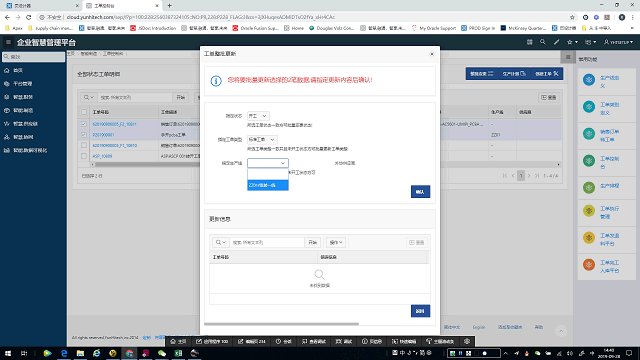Open the 工单执行管理 shortcut icon

pyautogui.click(x=589, y=211)
